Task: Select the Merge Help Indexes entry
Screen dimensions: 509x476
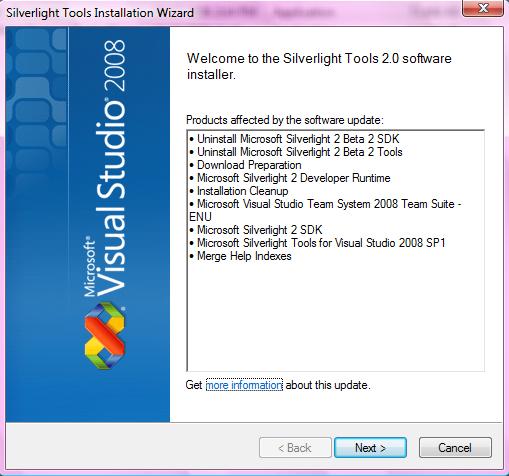Action: [240, 256]
